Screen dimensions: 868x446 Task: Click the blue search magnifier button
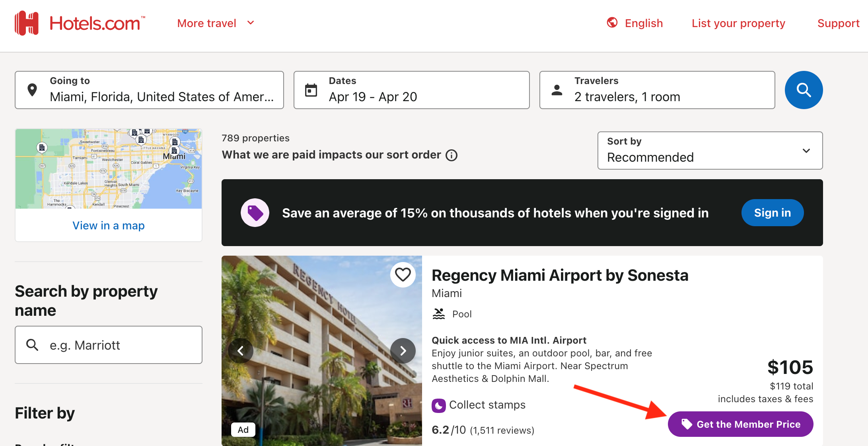coord(804,90)
